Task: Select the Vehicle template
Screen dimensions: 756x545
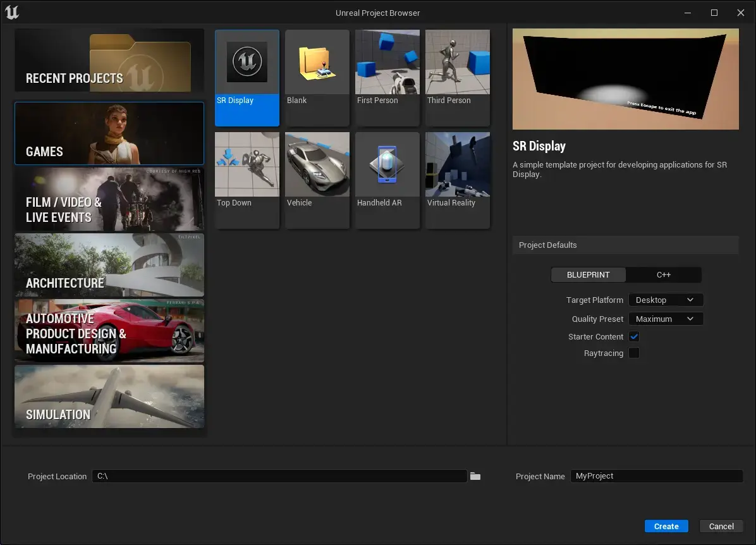Action: (x=317, y=165)
